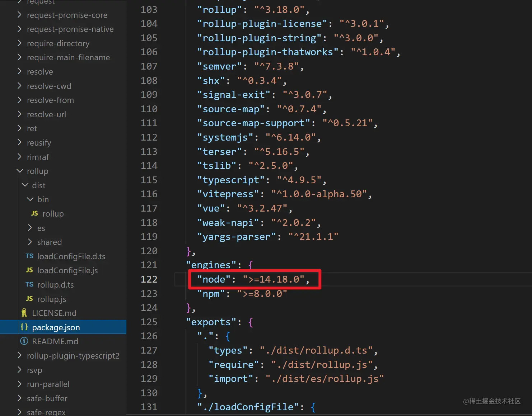Click info icon beside README.md
The width and height of the screenshot is (532, 416).
pyautogui.click(x=24, y=341)
